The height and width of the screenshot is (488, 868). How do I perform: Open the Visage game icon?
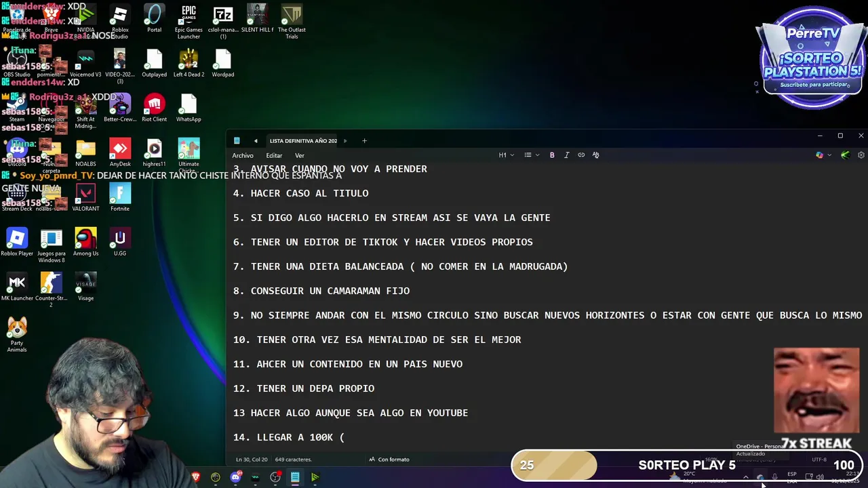tap(85, 287)
